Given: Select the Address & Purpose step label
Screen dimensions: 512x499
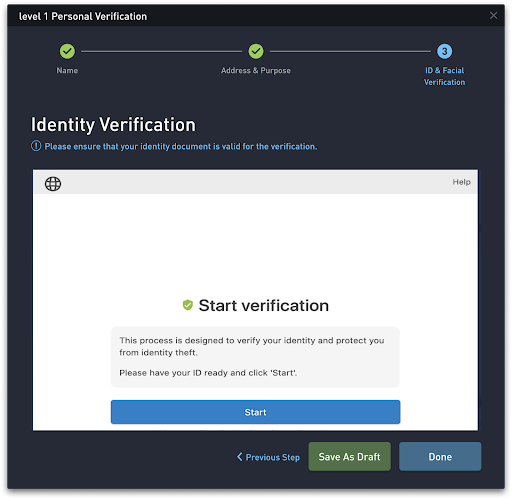Looking at the screenshot, I should (256, 71).
